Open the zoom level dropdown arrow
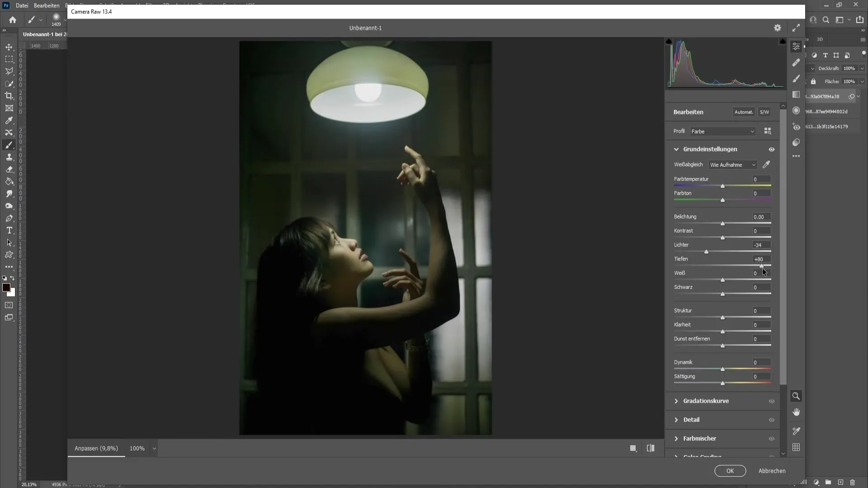The height and width of the screenshot is (488, 868). pos(154,449)
